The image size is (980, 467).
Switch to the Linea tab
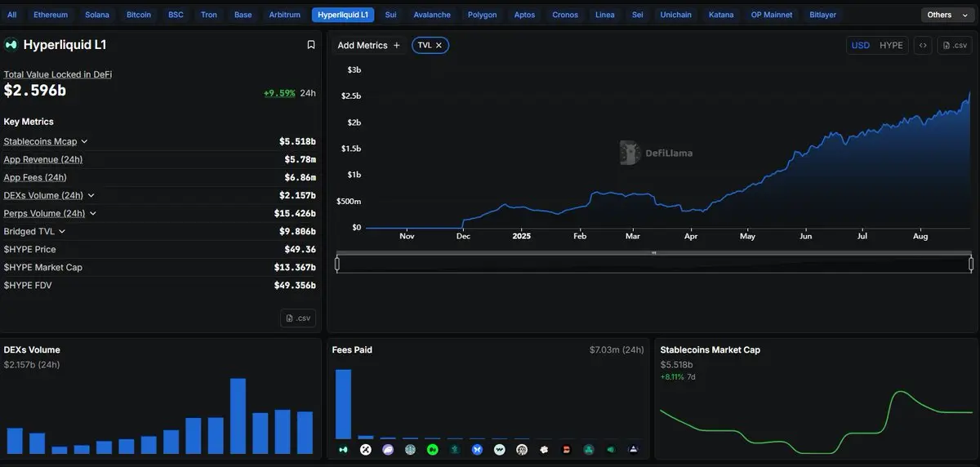(x=605, y=15)
